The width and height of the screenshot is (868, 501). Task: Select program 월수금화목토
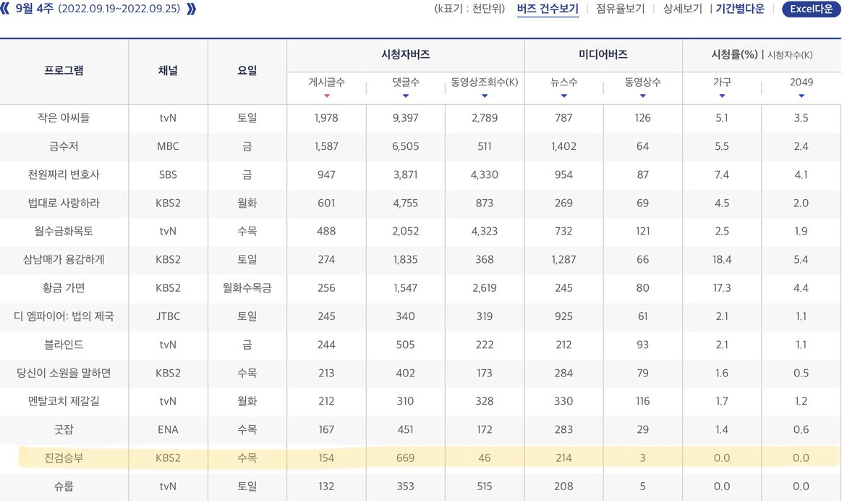point(64,232)
